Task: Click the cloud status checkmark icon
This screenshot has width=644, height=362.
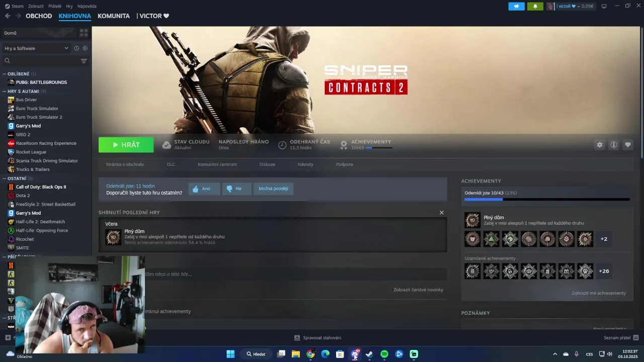Action: (x=167, y=145)
